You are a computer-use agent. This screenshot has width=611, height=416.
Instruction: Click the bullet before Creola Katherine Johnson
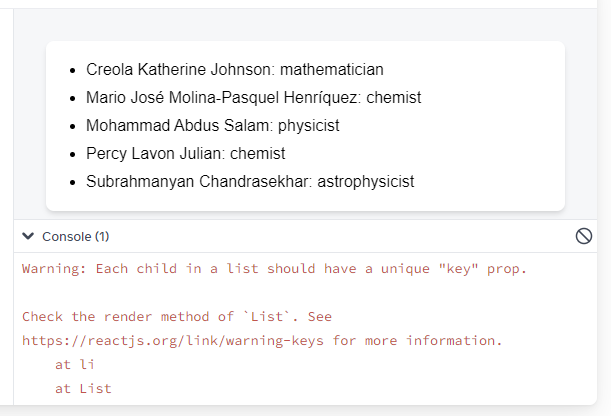pos(72,71)
